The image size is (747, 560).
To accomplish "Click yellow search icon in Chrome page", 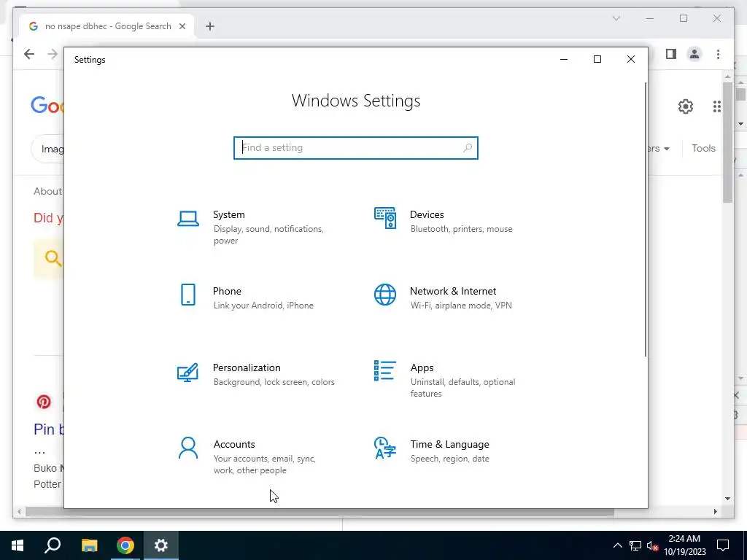I will pyautogui.click(x=53, y=259).
